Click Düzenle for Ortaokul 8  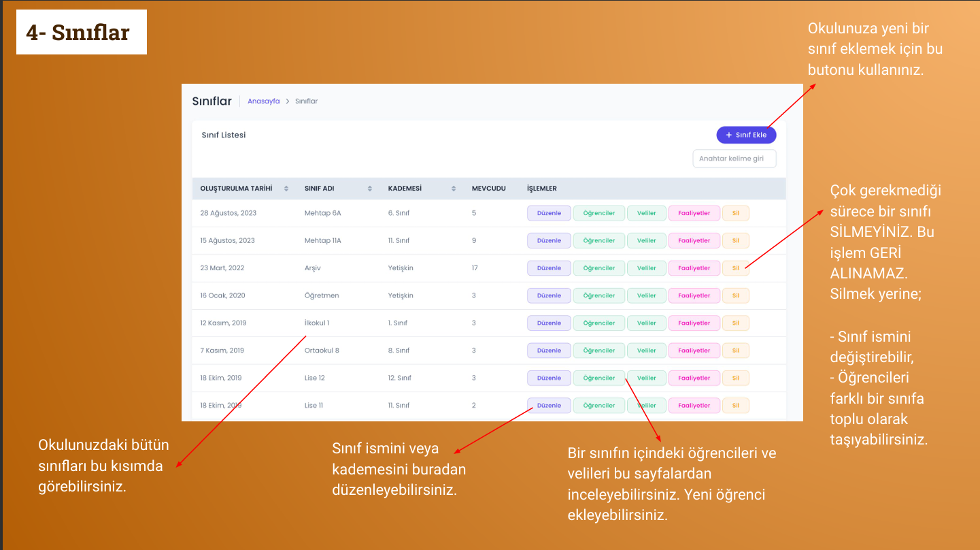click(x=549, y=351)
